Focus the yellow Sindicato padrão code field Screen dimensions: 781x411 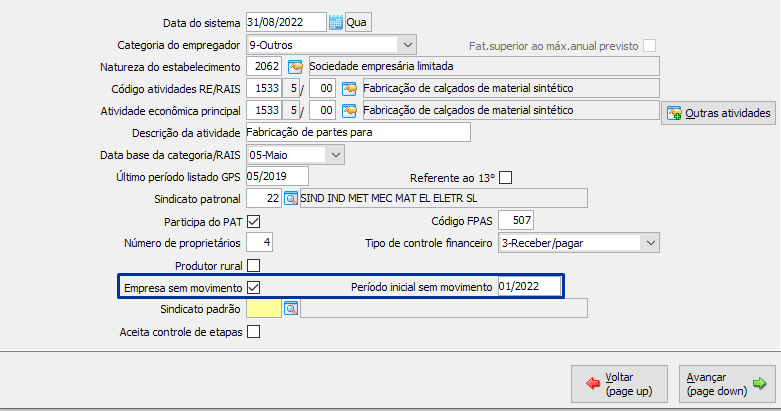[x=264, y=309]
